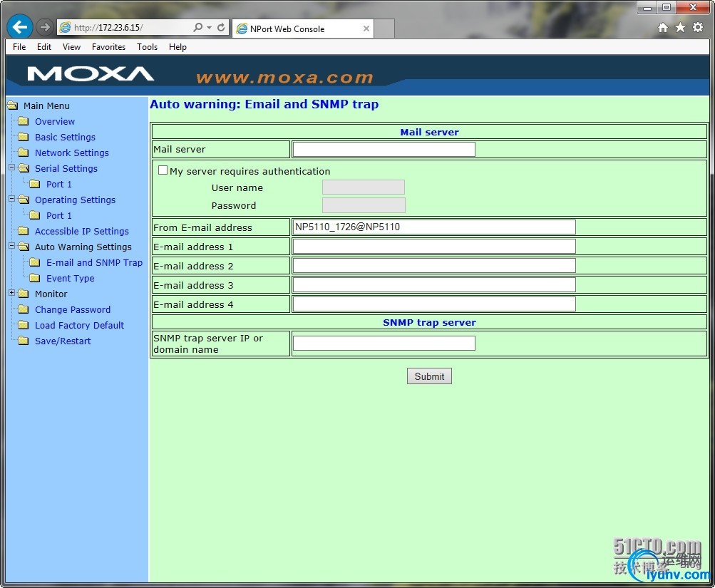Open the Change Password link
Screen dimensions: 715x588
pyautogui.click(x=73, y=309)
